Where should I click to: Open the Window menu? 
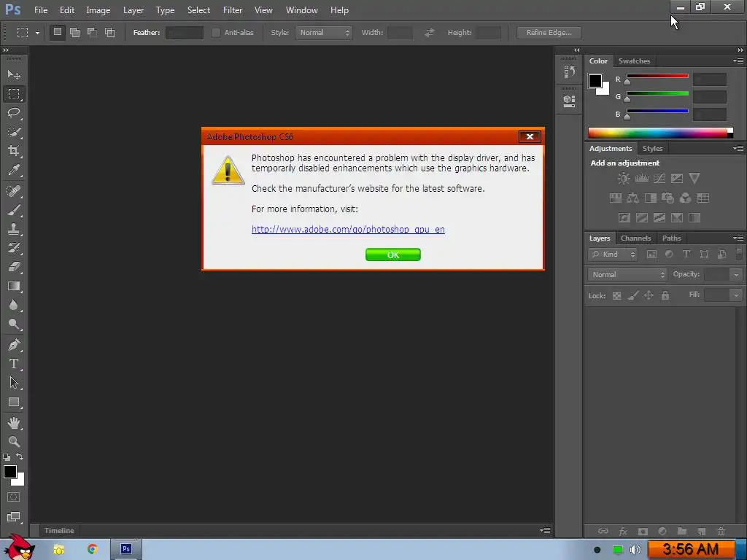[301, 10]
